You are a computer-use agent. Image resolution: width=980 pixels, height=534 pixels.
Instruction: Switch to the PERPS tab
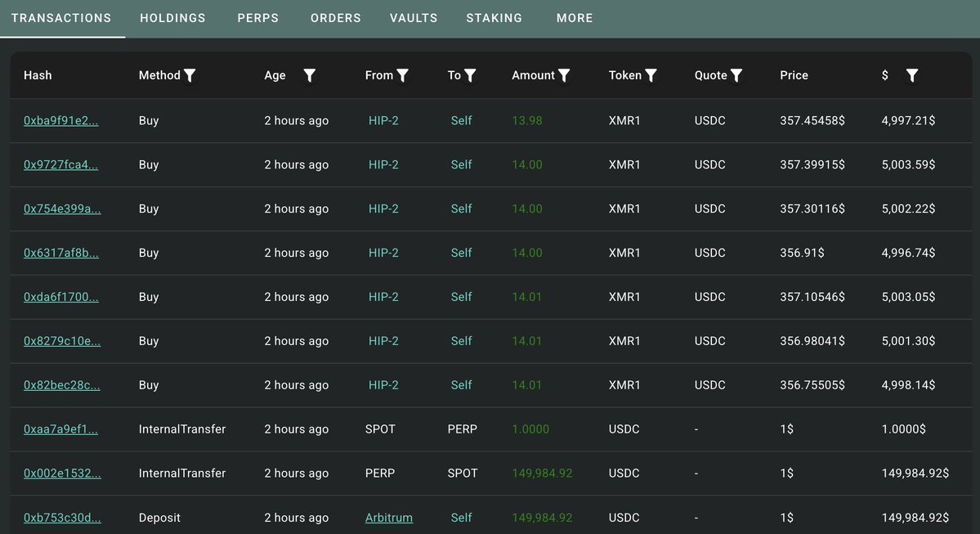click(x=257, y=17)
